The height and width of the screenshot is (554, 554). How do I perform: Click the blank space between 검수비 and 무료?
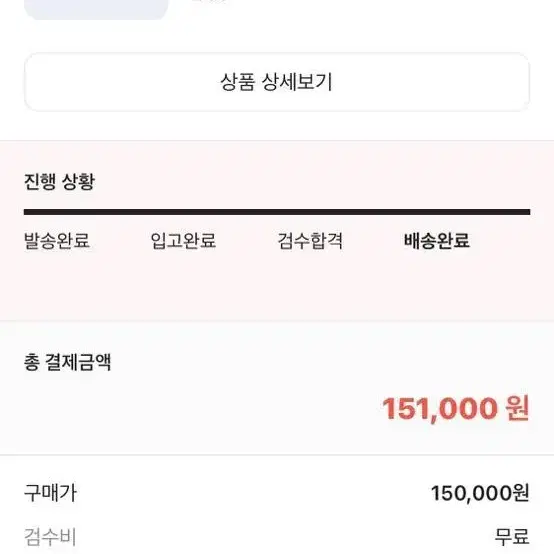click(285, 537)
